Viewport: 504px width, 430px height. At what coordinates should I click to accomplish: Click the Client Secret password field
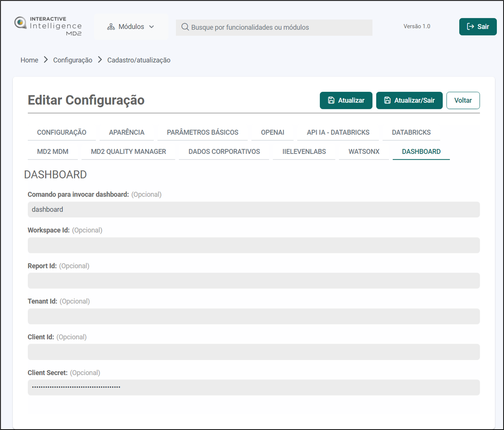click(x=254, y=387)
